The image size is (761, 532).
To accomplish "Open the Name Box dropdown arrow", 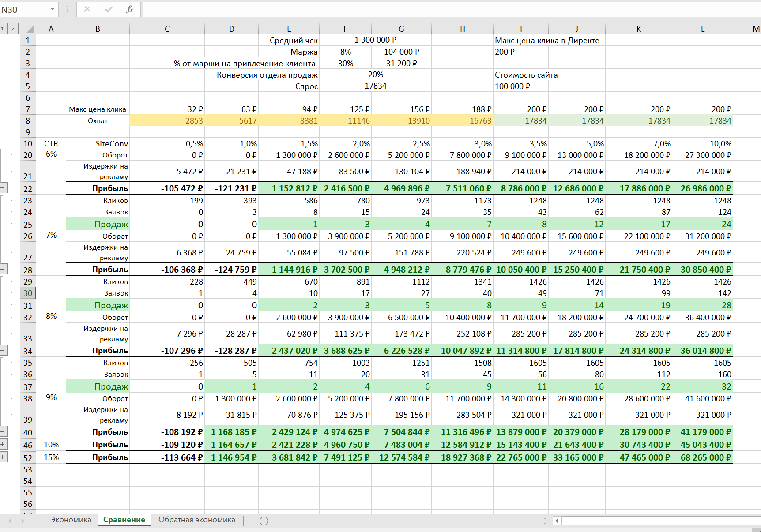I will pos(53,9).
